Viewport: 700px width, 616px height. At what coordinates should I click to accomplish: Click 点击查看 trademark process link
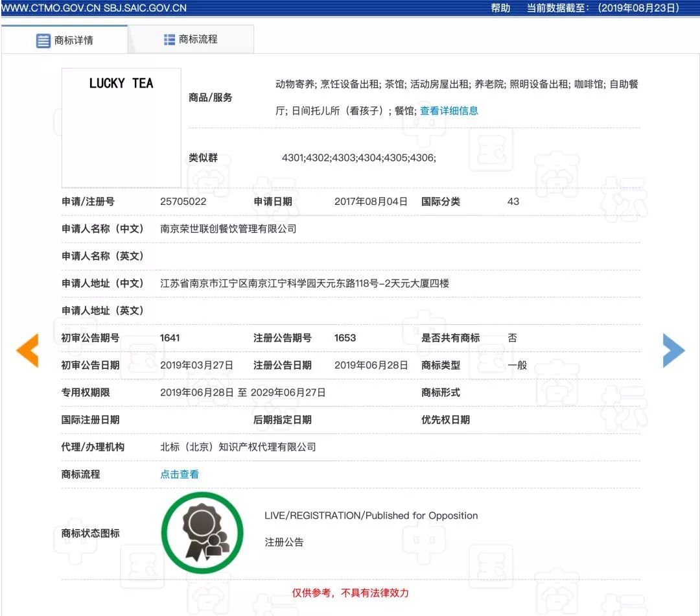point(180,474)
